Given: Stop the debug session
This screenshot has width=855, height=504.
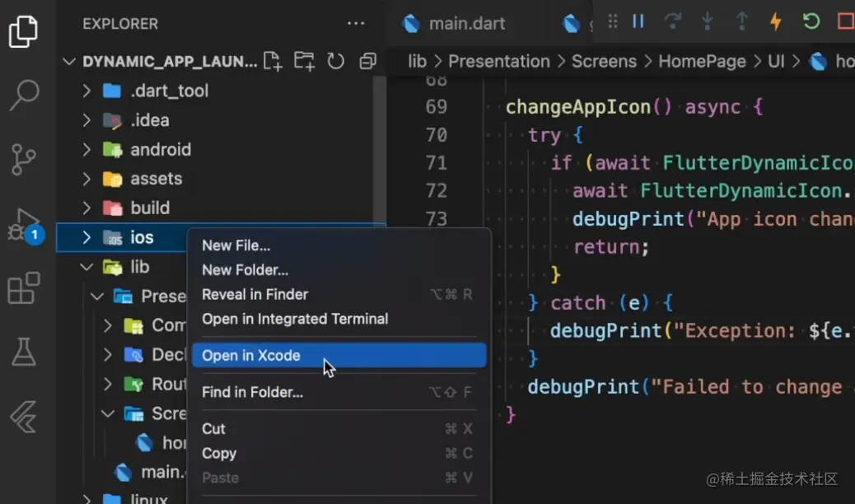Looking at the screenshot, I should click(x=846, y=21).
